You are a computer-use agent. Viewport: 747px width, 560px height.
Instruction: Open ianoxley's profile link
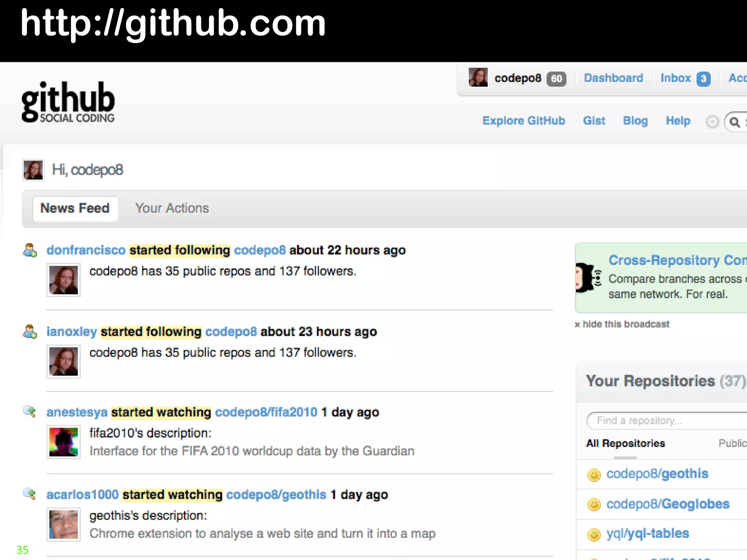[x=71, y=332]
